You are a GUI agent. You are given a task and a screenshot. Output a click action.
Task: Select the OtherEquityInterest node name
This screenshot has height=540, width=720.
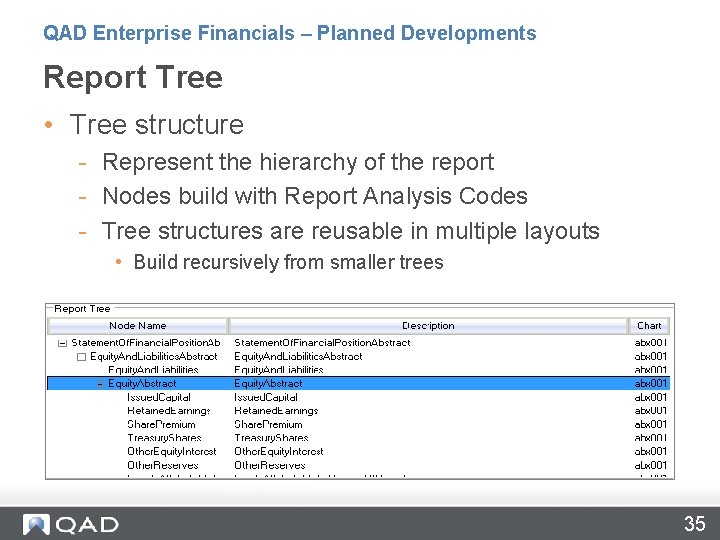[172, 451]
